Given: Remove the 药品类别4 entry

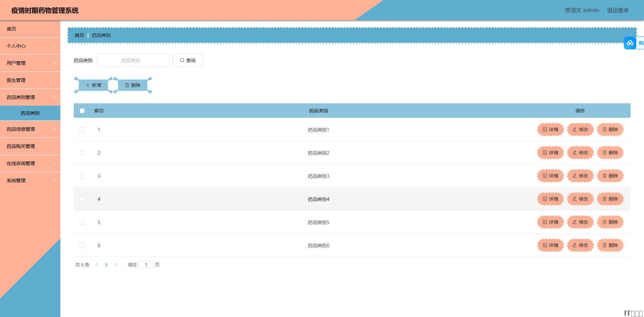Looking at the screenshot, I should 610,199.
